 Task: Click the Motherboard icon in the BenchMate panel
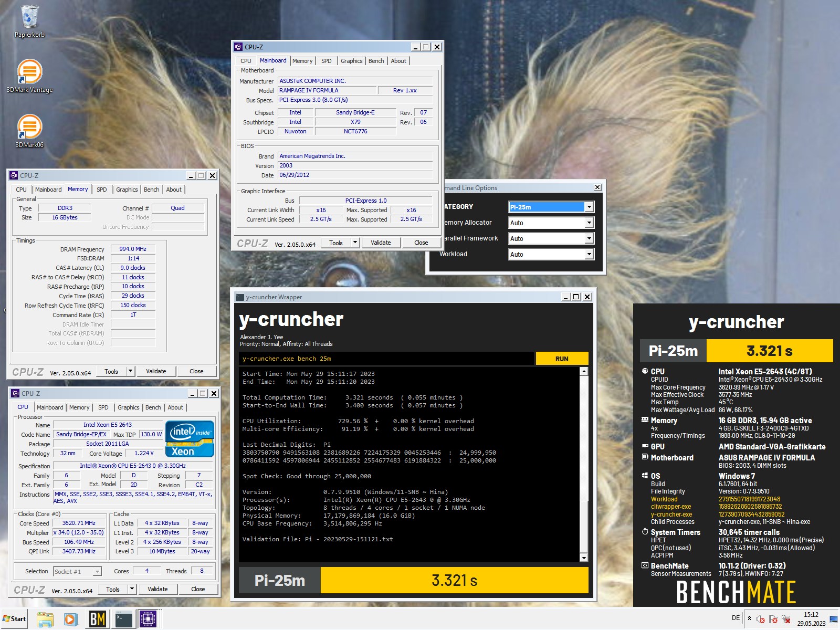point(645,457)
